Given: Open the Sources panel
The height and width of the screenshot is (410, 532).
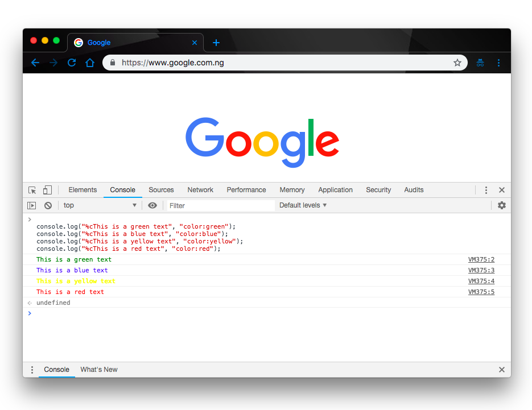Looking at the screenshot, I should tap(161, 190).
